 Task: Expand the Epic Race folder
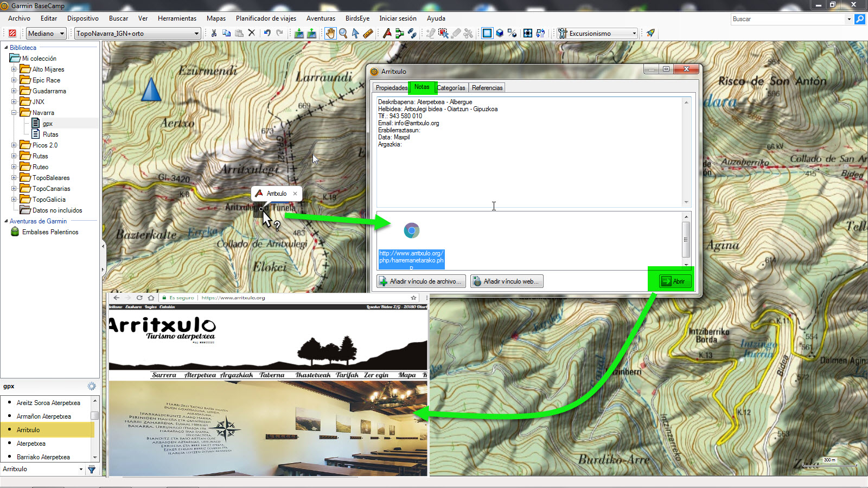pyautogui.click(x=14, y=80)
